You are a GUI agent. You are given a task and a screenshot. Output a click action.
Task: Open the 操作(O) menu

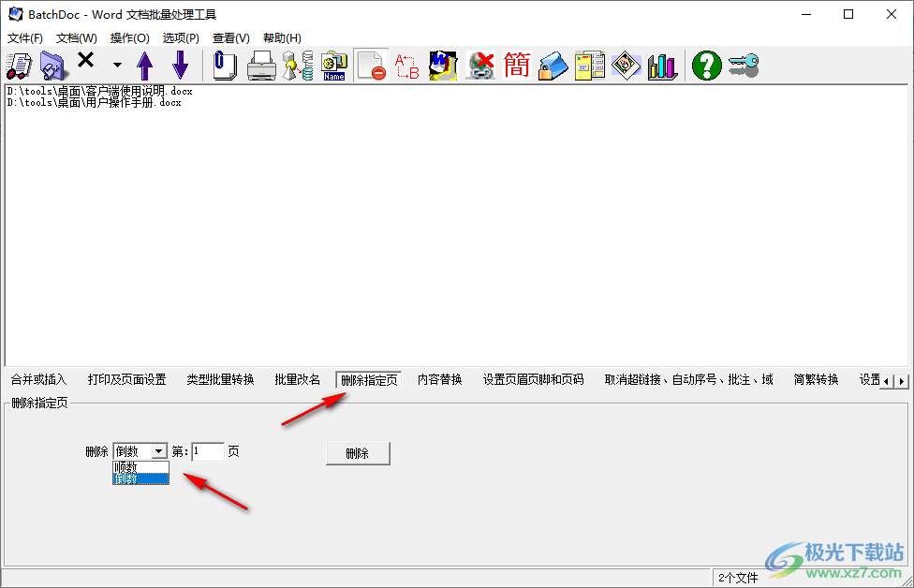click(130, 37)
